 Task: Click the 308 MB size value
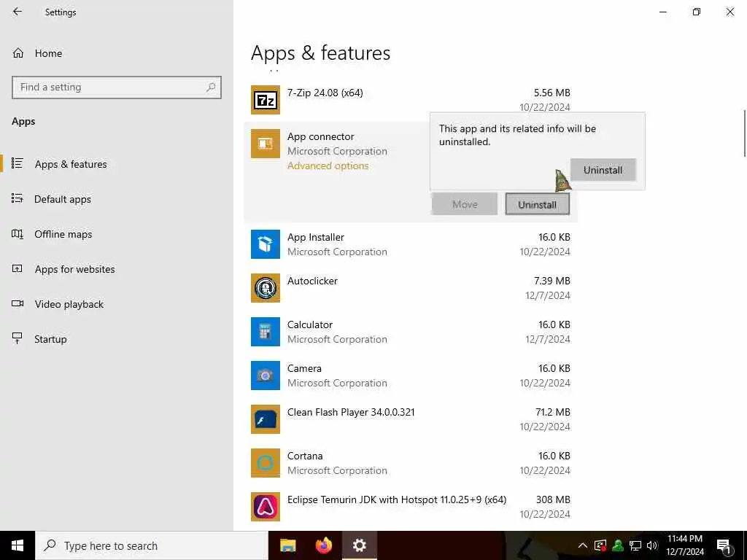[553, 500]
